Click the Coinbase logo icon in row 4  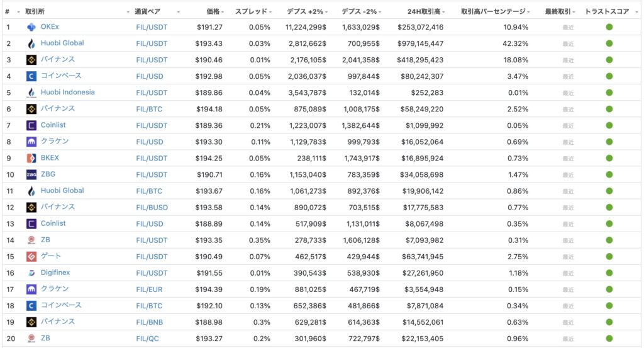tap(31, 76)
